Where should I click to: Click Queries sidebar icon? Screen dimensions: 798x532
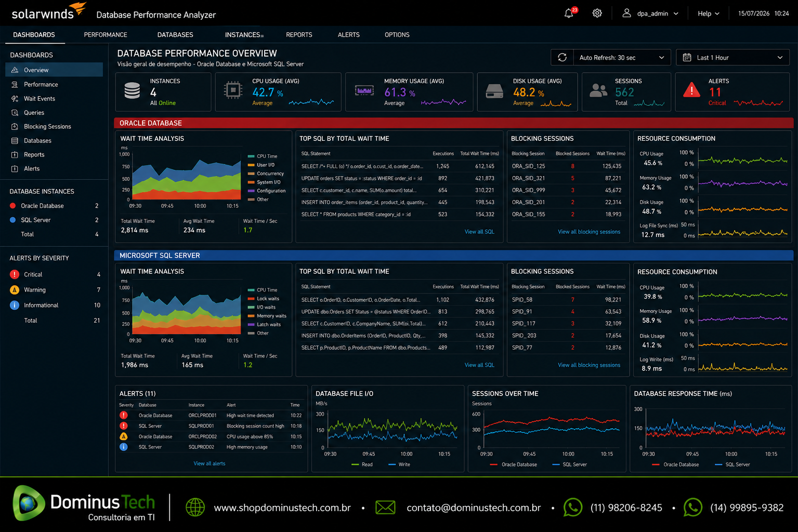point(15,112)
